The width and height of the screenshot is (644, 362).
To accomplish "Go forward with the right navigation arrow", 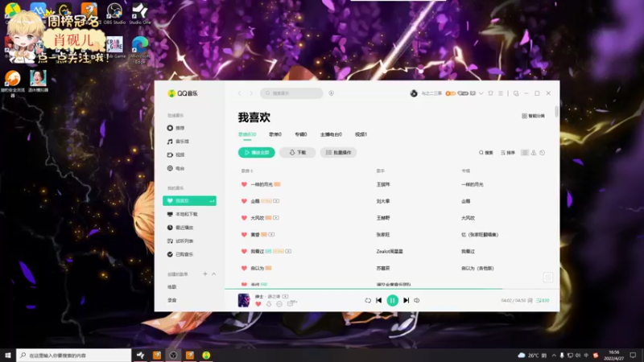I will tap(251, 93).
